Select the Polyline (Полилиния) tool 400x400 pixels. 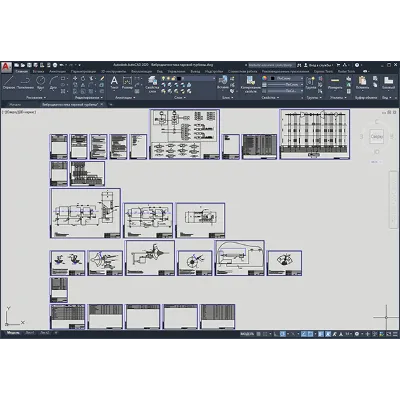click(x=25, y=83)
